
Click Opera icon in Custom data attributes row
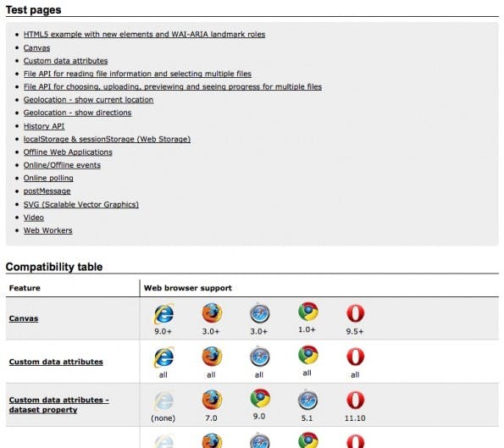pos(356,357)
